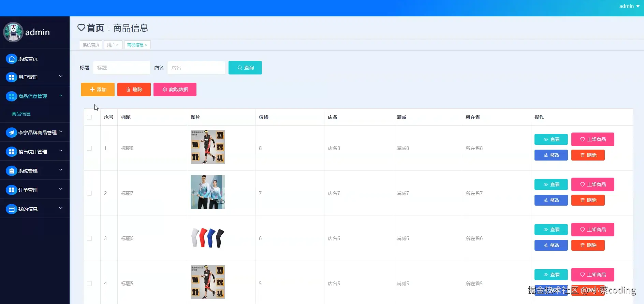The height and width of the screenshot is (304, 644).
Task: Open knee sleeves thumbnail for 标题6
Action: [208, 238]
